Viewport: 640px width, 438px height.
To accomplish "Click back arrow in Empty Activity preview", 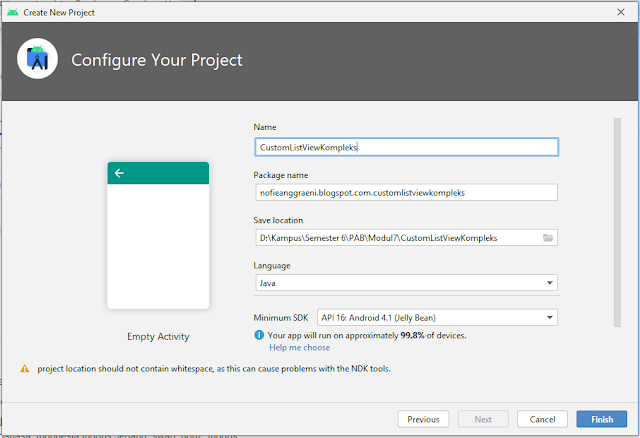I will click(119, 173).
